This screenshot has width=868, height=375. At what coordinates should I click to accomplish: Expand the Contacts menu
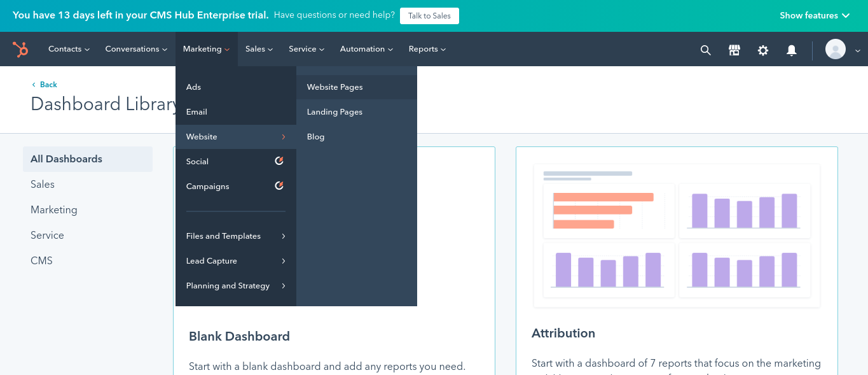[69, 49]
